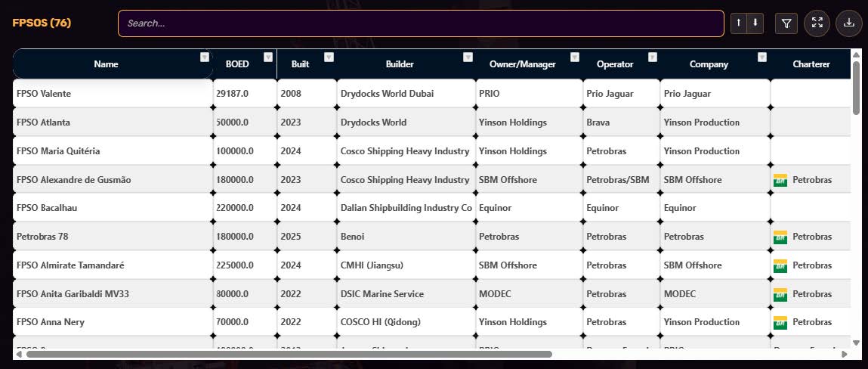This screenshot has height=369, width=868.
Task: Click Petrobras logo in Anna Nery row
Action: coord(780,322)
